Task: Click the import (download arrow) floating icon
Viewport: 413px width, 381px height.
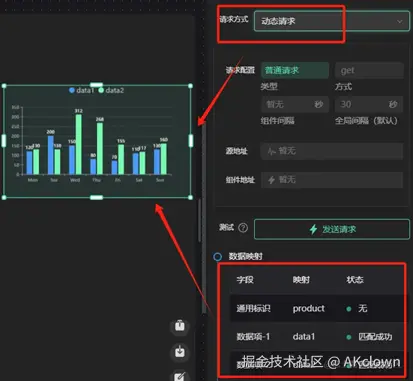Action: click(180, 352)
